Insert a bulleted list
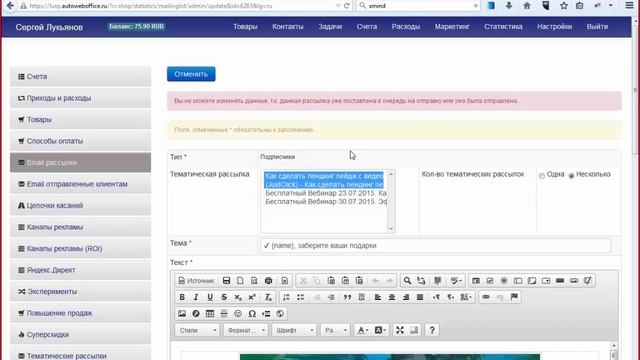 coord(301,297)
